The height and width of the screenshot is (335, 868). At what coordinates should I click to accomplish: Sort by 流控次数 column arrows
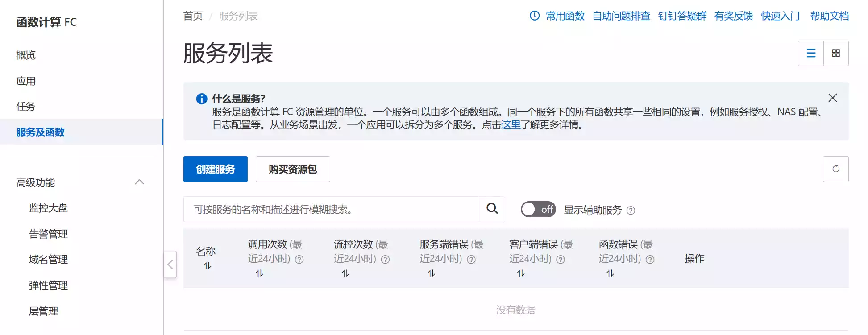click(345, 273)
